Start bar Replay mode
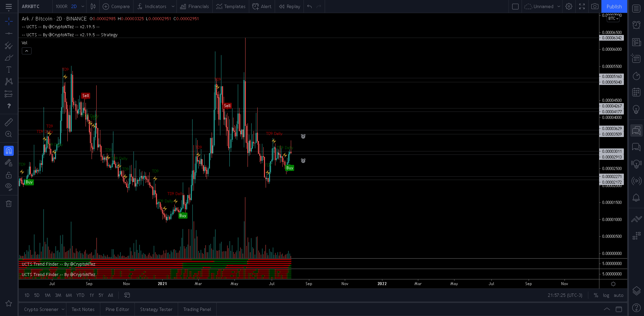The width and height of the screenshot is (644, 316). 289,6
